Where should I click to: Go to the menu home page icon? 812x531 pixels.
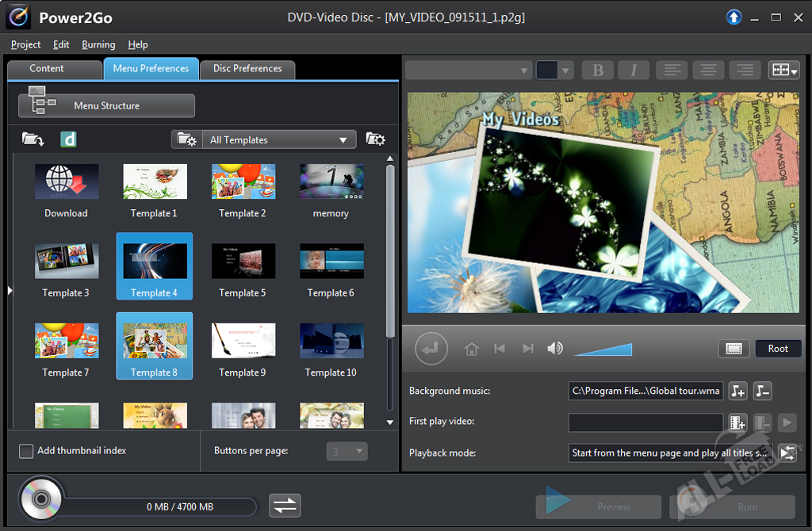(472, 349)
